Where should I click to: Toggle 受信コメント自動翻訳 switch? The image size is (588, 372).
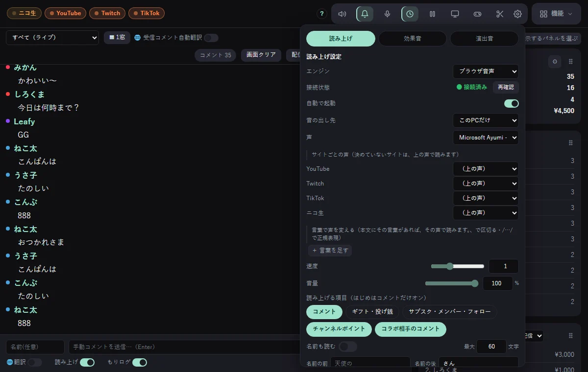[211, 38]
